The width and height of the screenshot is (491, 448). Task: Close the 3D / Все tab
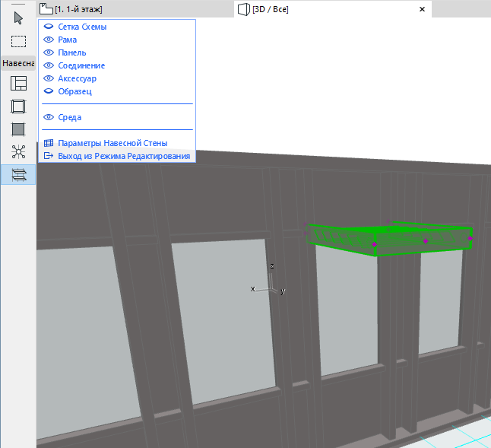(x=422, y=9)
